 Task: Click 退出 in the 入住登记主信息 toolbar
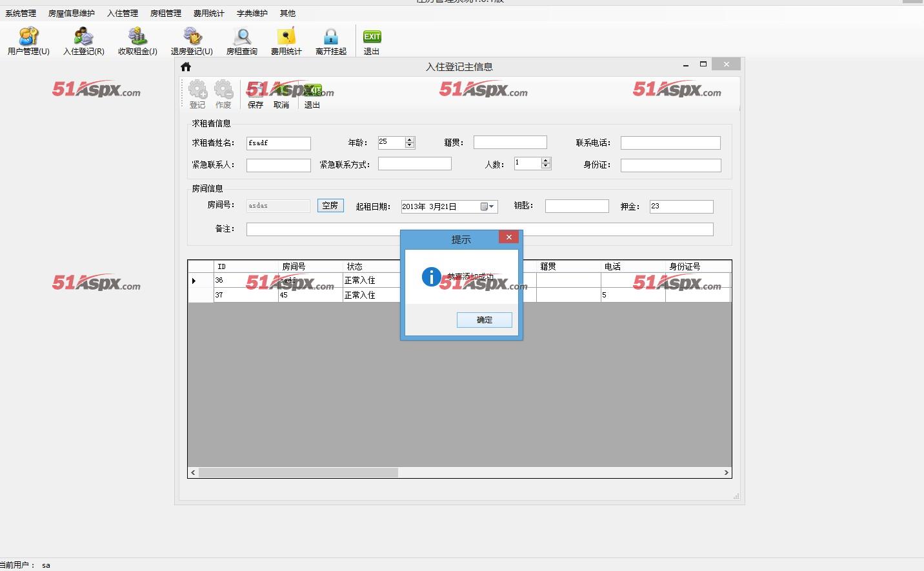point(312,94)
